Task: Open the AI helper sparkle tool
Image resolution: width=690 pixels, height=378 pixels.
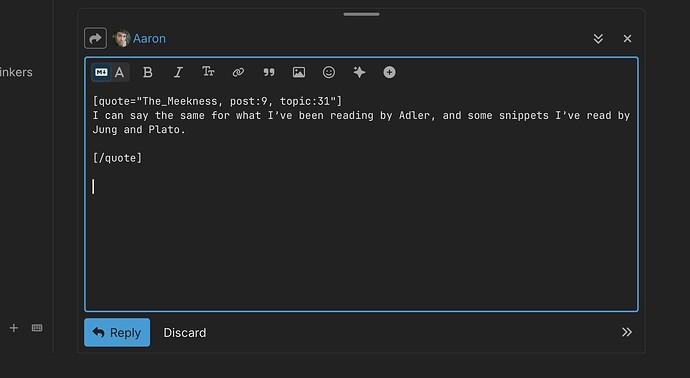Action: [359, 72]
